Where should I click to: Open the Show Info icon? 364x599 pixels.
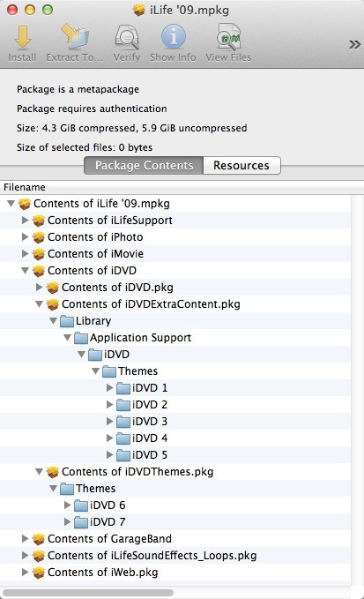tap(174, 37)
